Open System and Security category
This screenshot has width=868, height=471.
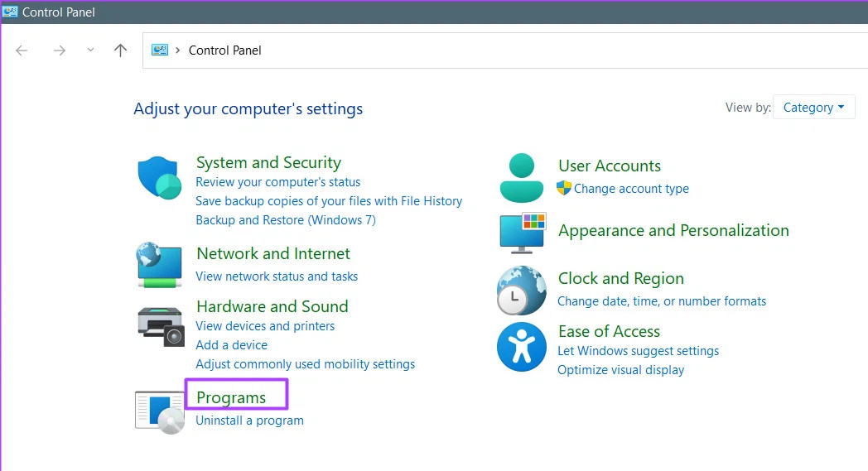pos(268,163)
